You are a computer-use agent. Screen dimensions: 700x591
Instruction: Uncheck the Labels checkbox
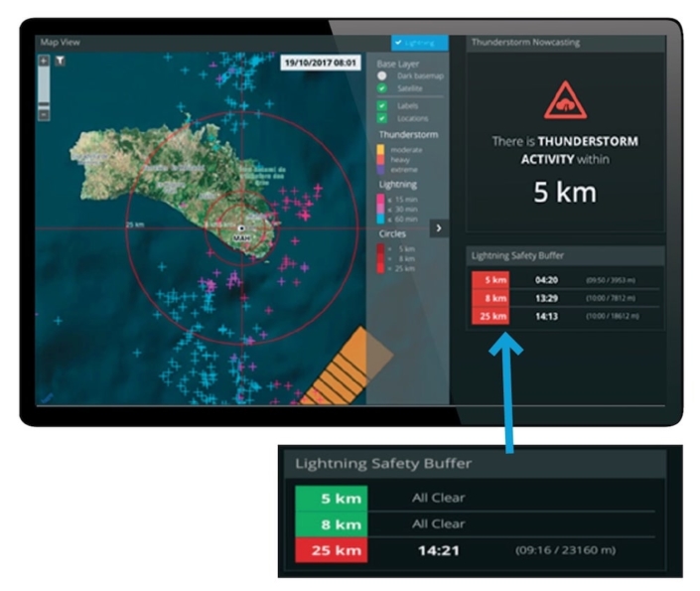(x=381, y=106)
